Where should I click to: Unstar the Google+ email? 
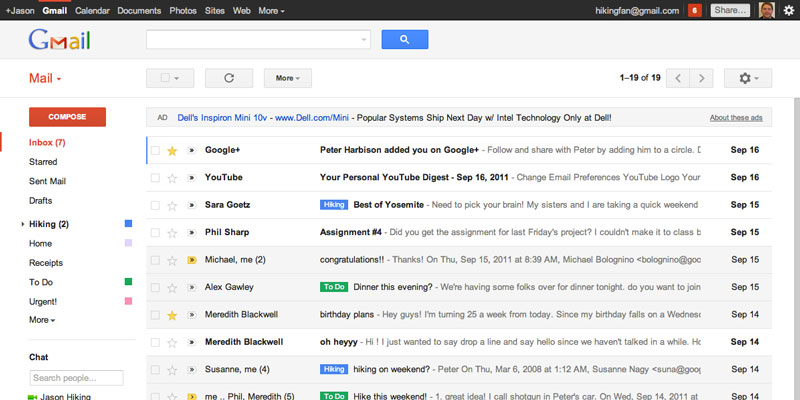click(x=172, y=151)
